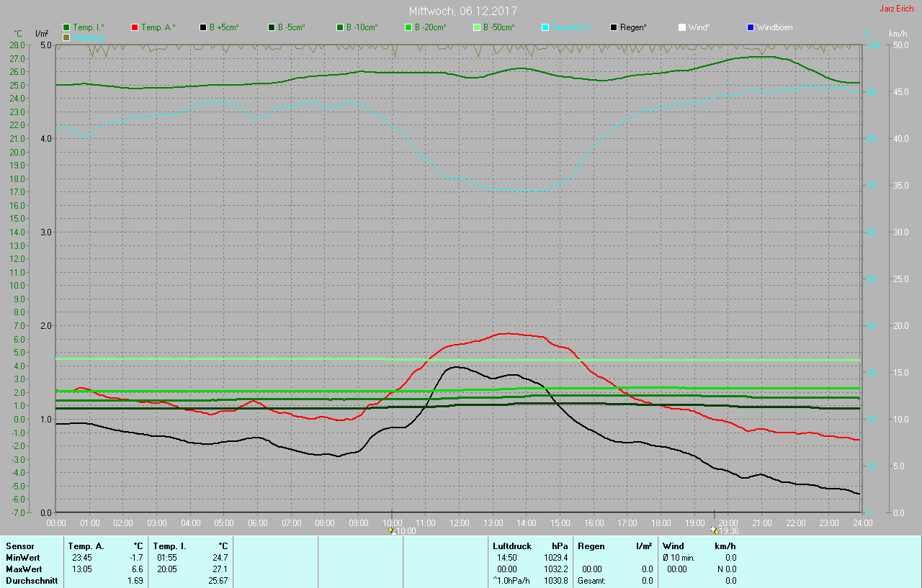Click the sunset marker icon at 19:36
Screen dimensions: 922x588
(x=715, y=530)
